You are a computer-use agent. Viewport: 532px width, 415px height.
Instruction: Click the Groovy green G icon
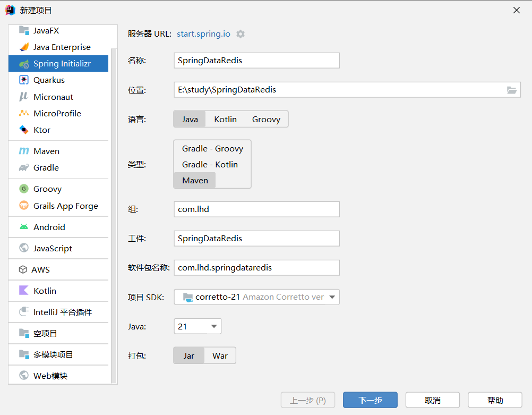tap(24, 189)
